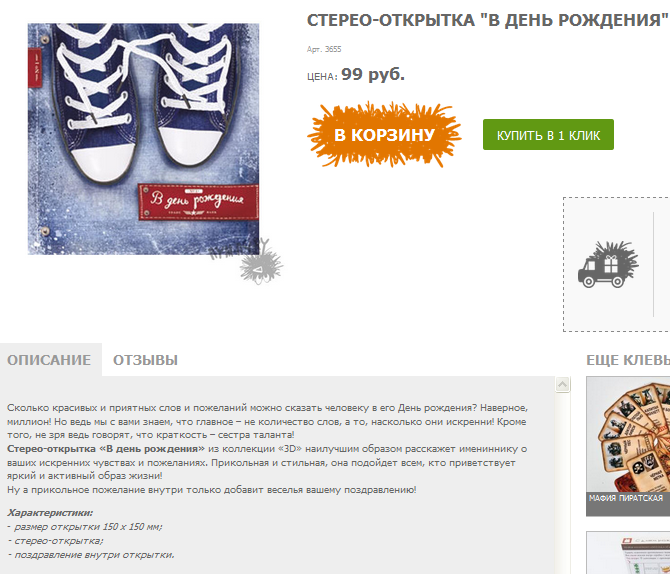Click the ЕЩЕ КЛЕВЫ heading on right
Screen dimensions: 670x574
pyautogui.click(x=628, y=360)
